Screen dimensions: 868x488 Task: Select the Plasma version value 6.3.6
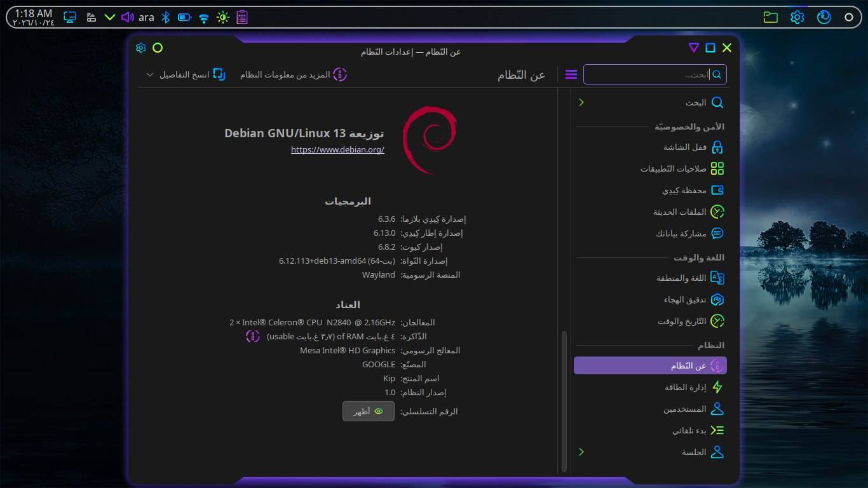click(386, 219)
